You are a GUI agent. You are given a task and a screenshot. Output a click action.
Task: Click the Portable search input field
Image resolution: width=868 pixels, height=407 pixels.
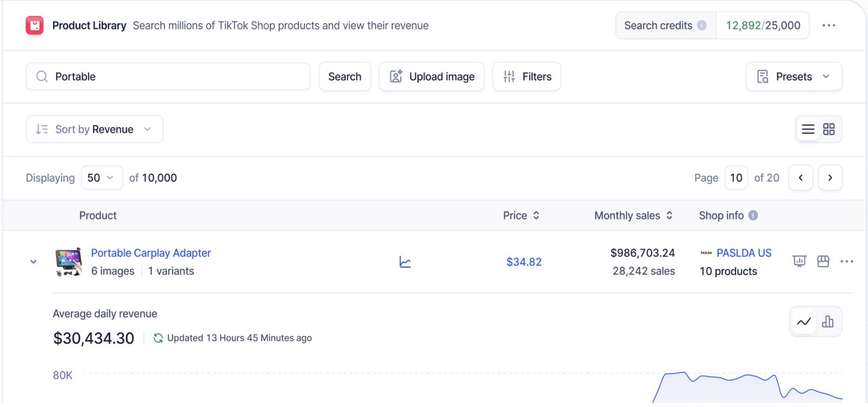click(168, 77)
